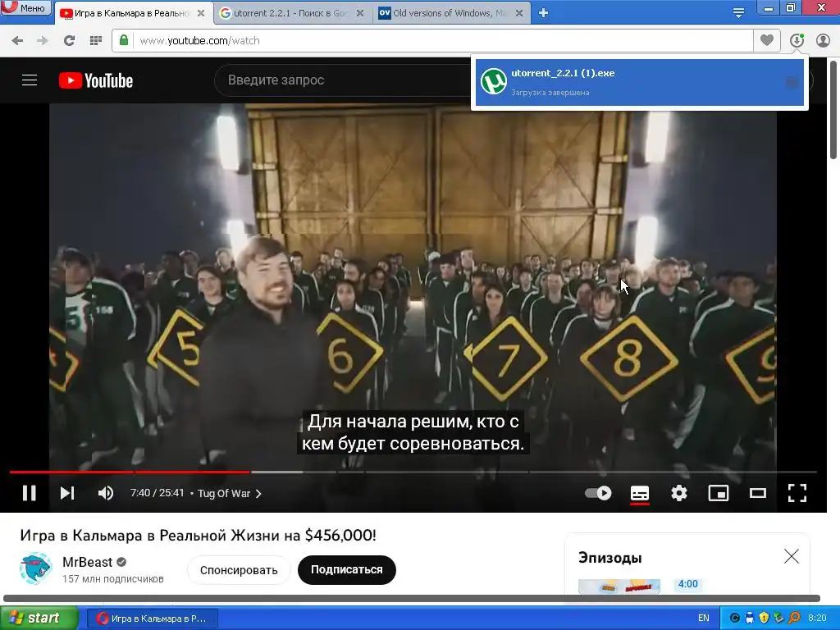The image size is (840, 630).
Task: Open the MrBeast channel avatar
Action: pyautogui.click(x=35, y=568)
